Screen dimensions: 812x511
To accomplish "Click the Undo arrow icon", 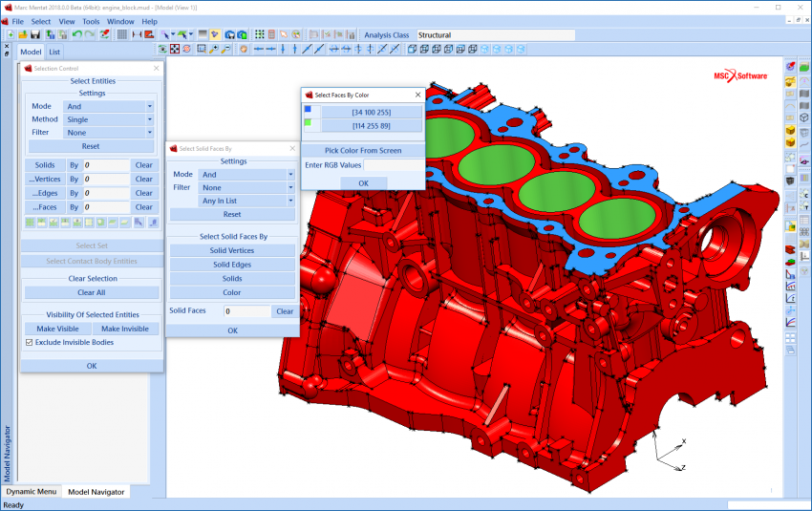I will pos(76,35).
